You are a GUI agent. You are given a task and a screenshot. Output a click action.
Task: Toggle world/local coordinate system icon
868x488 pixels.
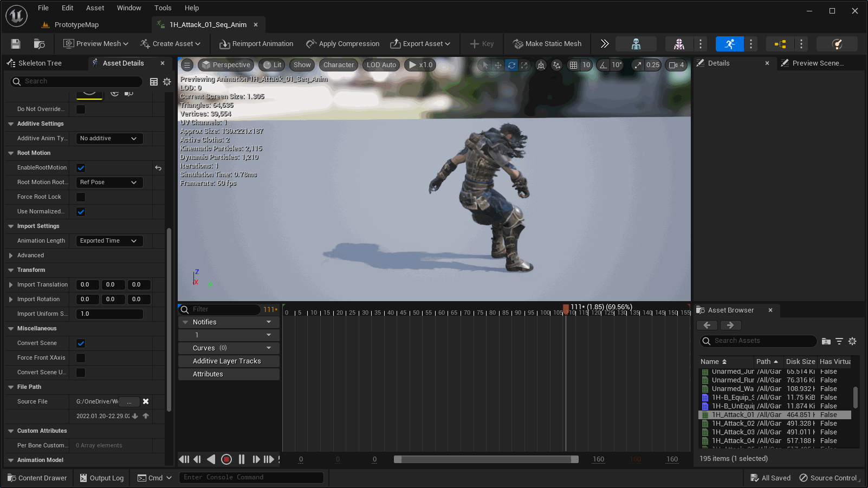click(541, 65)
